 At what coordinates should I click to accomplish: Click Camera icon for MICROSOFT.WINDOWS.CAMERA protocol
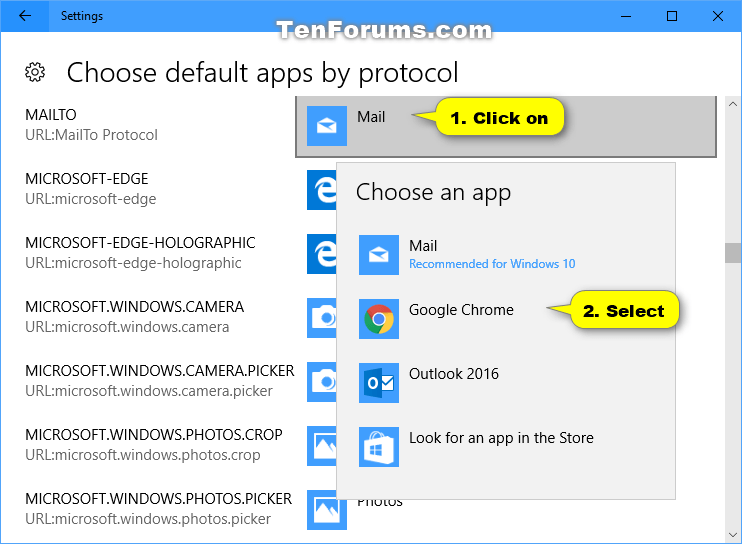[322, 318]
